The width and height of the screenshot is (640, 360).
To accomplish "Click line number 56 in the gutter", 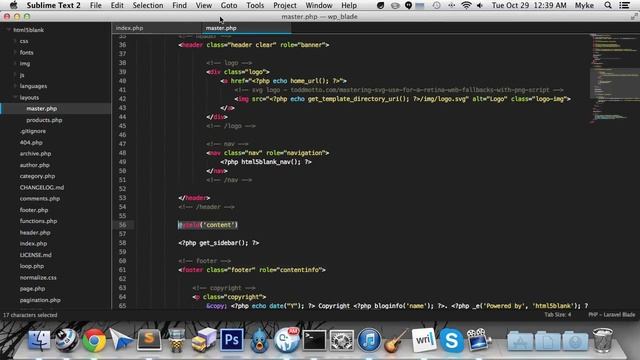I will click(122, 224).
